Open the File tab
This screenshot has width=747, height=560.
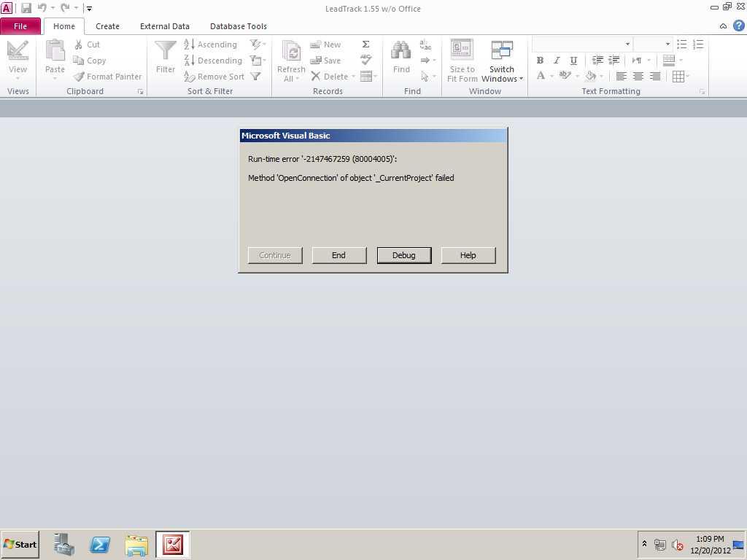tap(20, 26)
